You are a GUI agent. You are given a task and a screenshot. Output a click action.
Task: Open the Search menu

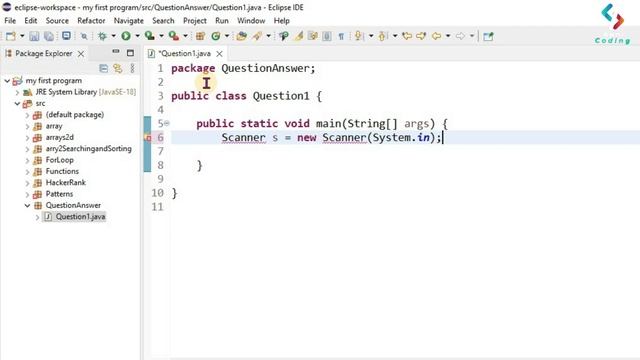(163, 20)
